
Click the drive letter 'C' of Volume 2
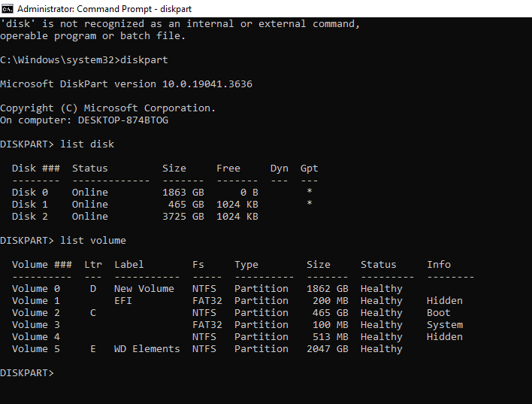[x=93, y=313]
